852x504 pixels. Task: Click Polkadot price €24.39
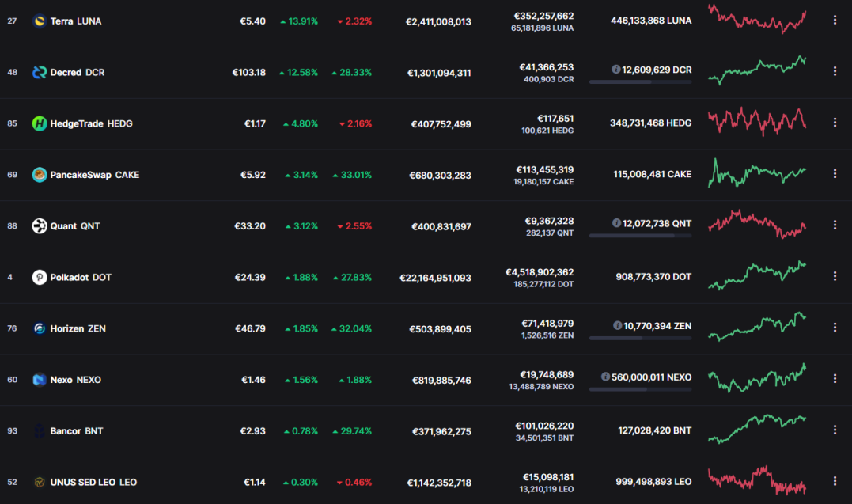coord(250,277)
